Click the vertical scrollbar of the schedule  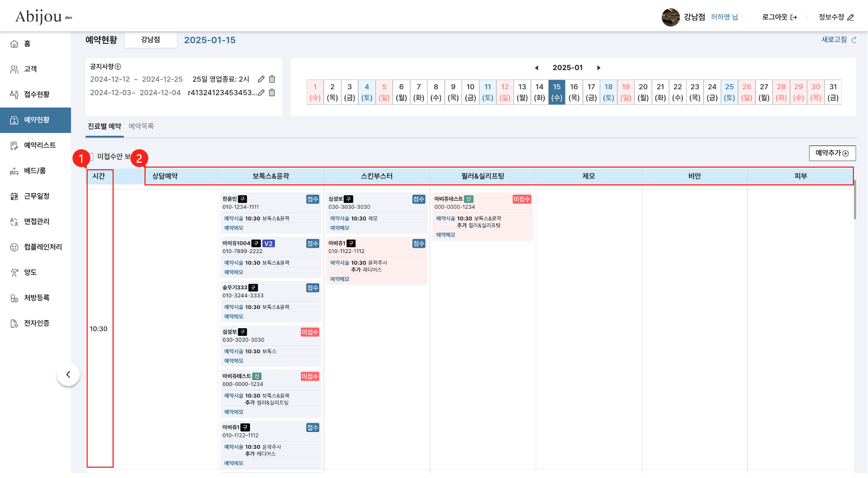[855, 201]
